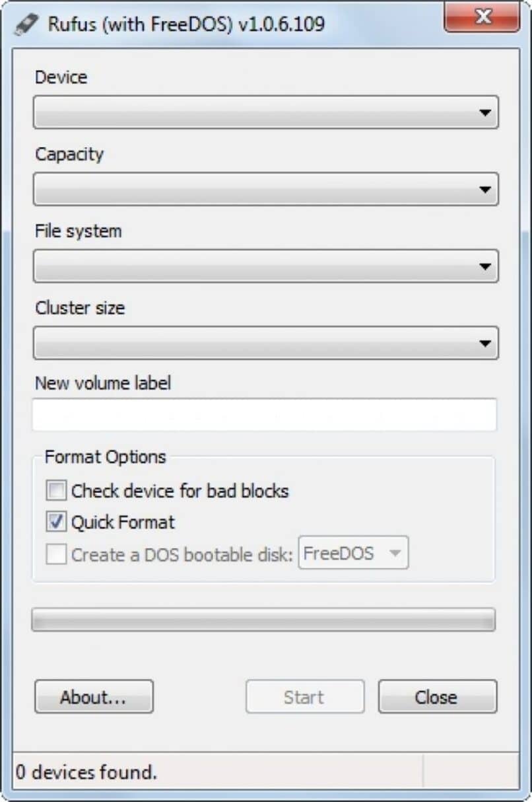
Task: Click the empty right status bar pane
Action: pos(471,772)
